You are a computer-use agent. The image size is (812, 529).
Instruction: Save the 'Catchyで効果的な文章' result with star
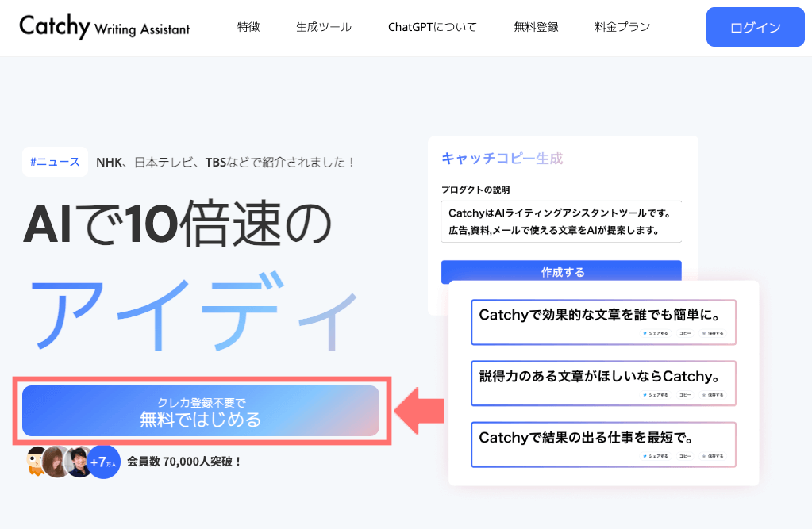713,333
